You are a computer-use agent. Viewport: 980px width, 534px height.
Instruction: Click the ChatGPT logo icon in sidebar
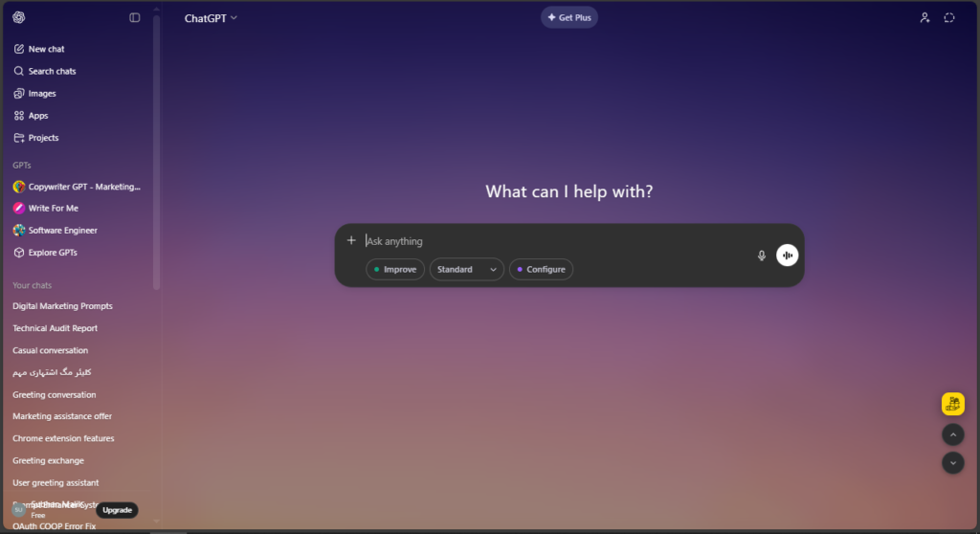(19, 17)
